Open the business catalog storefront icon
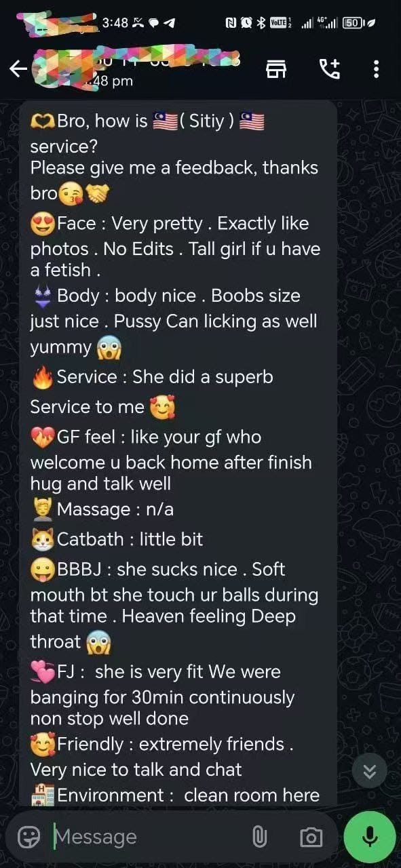Image resolution: width=401 pixels, height=868 pixels. click(x=275, y=68)
